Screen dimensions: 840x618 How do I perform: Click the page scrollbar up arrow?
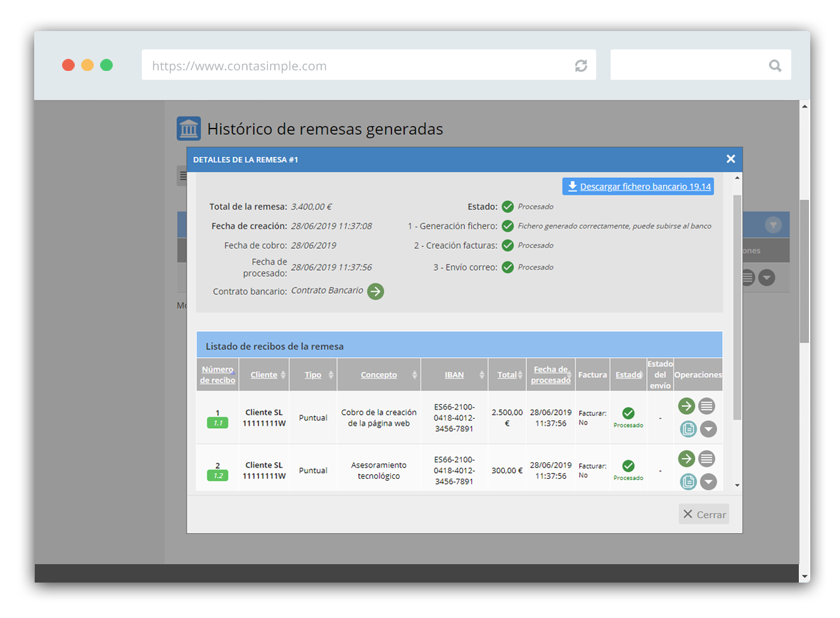coord(805,106)
